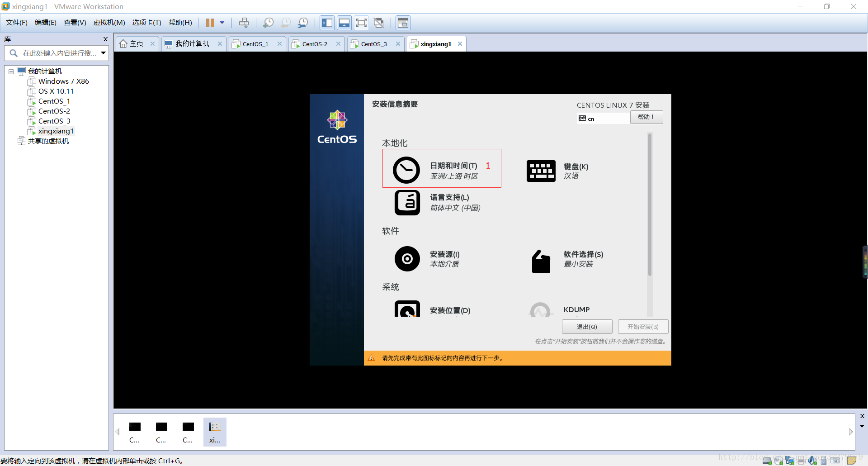The image size is (868, 466).
Task: Click CD/DVD device status icon
Action: pyautogui.click(x=778, y=461)
